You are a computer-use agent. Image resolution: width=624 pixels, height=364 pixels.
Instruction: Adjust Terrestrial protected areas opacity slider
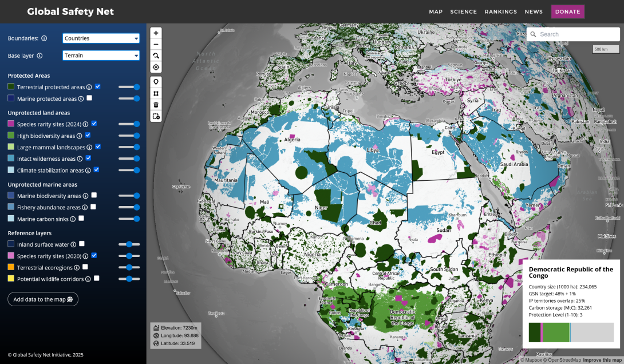(x=129, y=87)
